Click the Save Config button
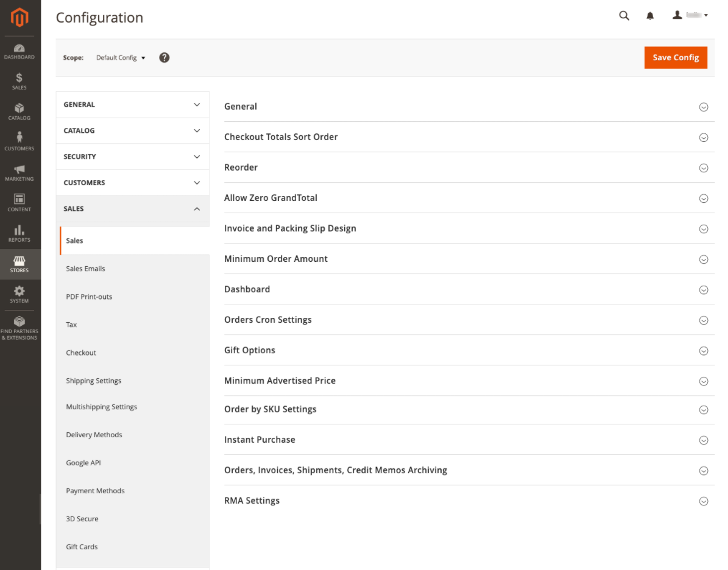 676,57
